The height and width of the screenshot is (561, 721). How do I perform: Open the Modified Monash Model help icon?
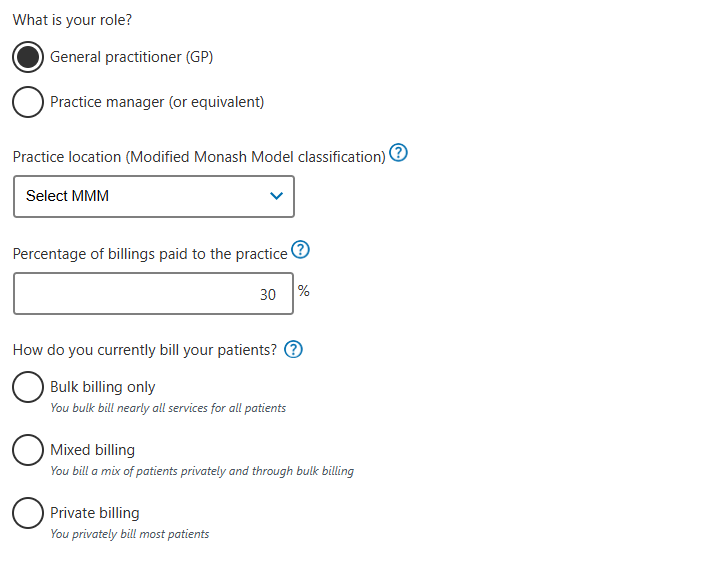coord(399,154)
